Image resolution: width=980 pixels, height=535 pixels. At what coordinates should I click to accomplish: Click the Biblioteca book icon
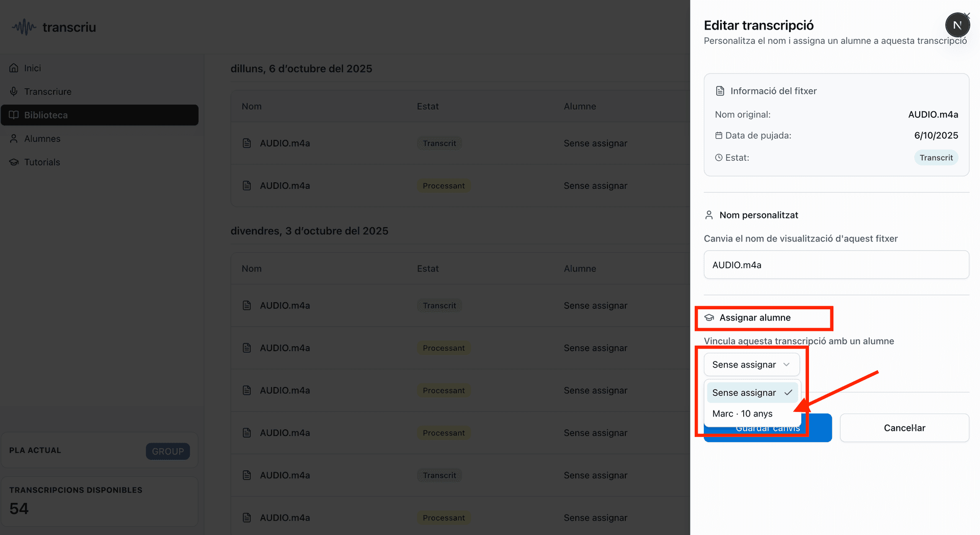pyautogui.click(x=14, y=115)
